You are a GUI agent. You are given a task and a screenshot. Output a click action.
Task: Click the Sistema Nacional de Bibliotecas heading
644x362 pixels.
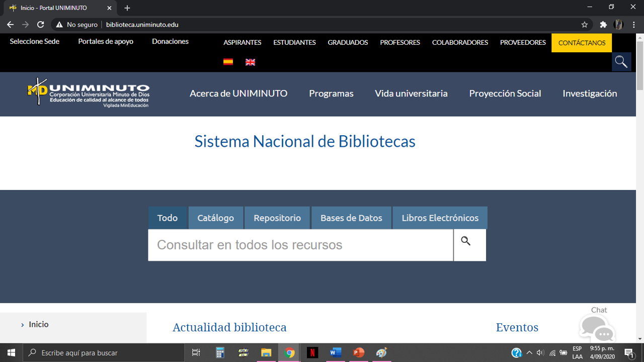(305, 141)
